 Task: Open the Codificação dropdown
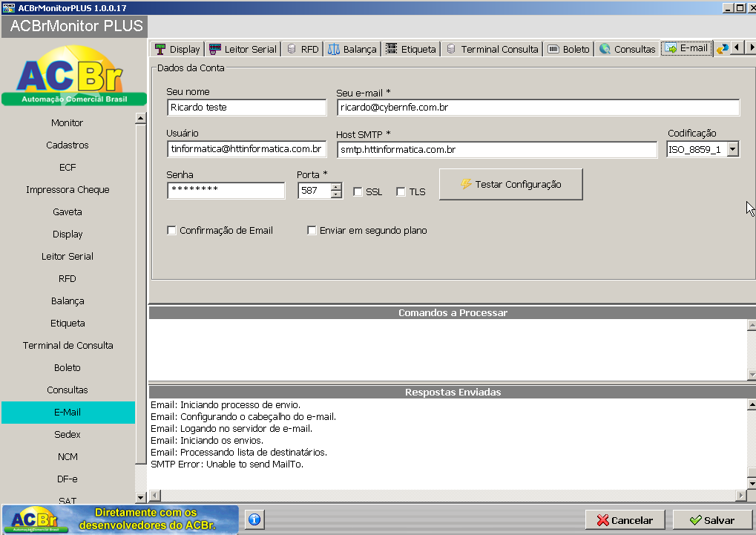733,149
